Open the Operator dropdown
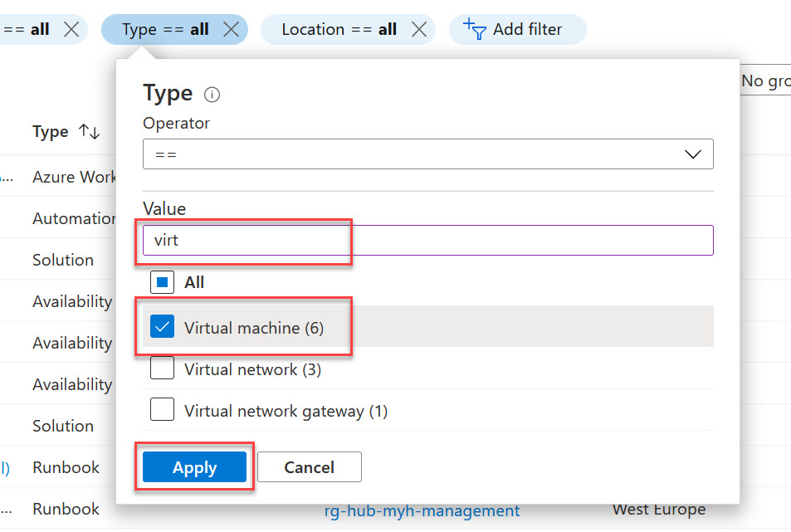Image resolution: width=791 pixels, height=532 pixels. click(x=427, y=154)
